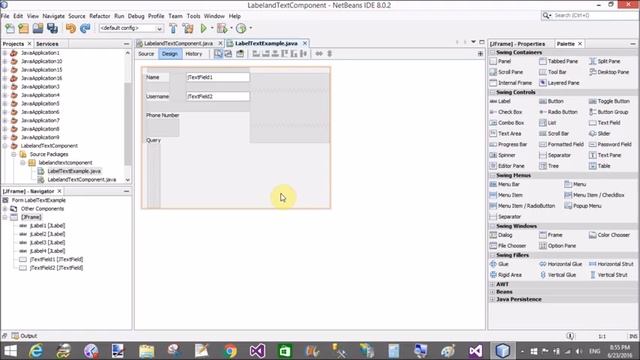Screen dimensions: 640x360
Task: Click the Open Project toolbar icon
Action: click(38, 28)
